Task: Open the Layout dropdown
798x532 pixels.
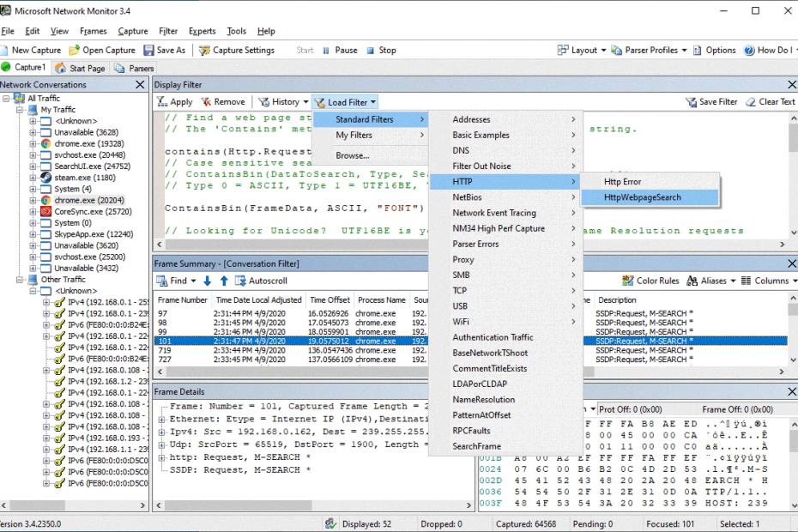Action: click(582, 50)
